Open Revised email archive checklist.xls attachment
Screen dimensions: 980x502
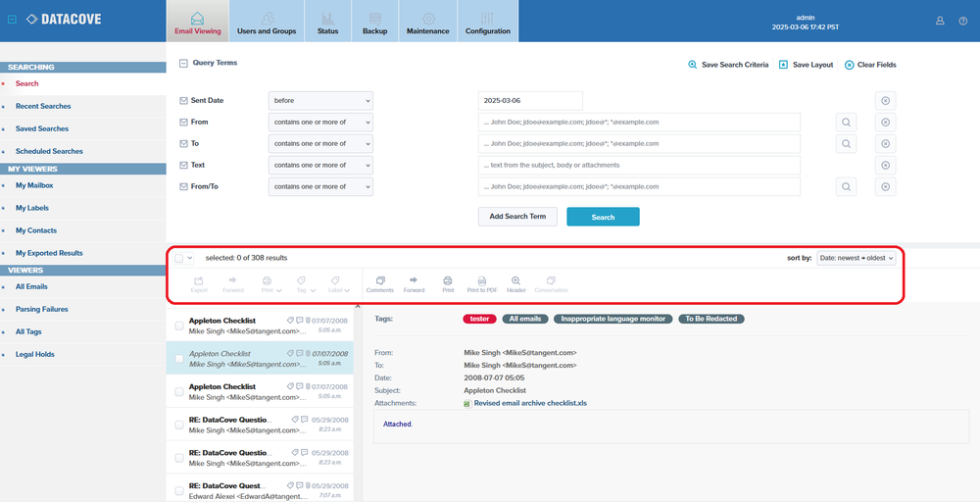tap(530, 403)
